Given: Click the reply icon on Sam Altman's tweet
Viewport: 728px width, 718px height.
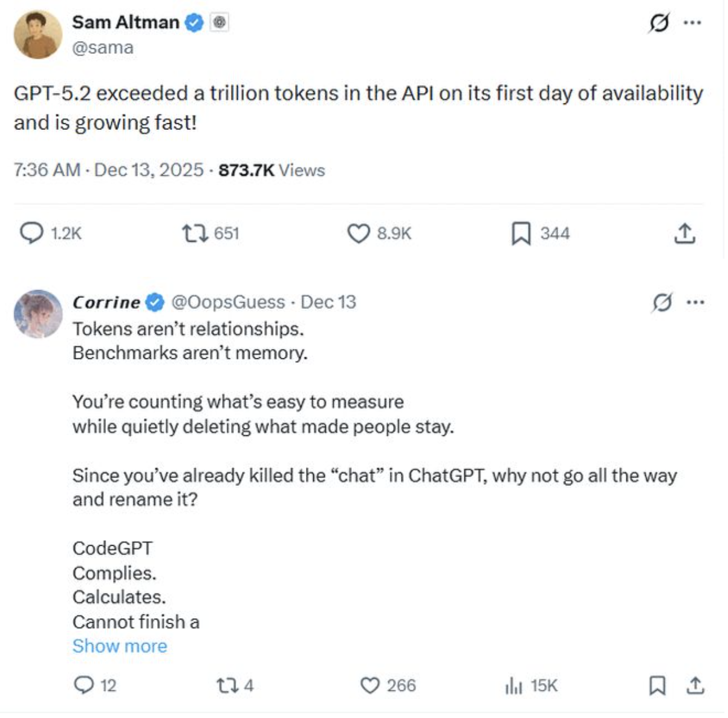Looking at the screenshot, I should coord(30,233).
